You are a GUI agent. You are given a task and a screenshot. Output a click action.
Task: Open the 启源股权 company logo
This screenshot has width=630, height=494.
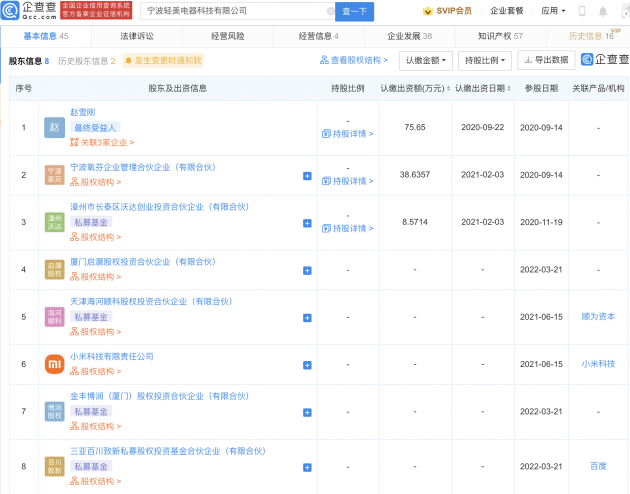(x=54, y=269)
